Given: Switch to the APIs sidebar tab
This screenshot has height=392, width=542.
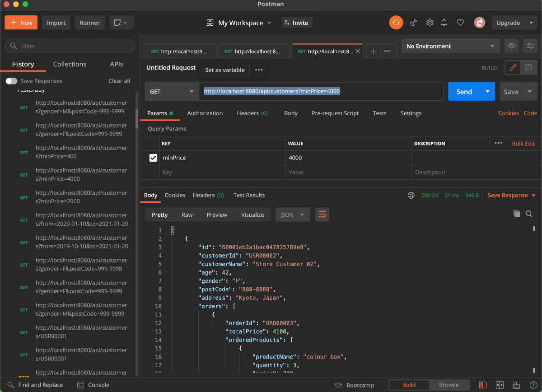Looking at the screenshot, I should 117,64.
